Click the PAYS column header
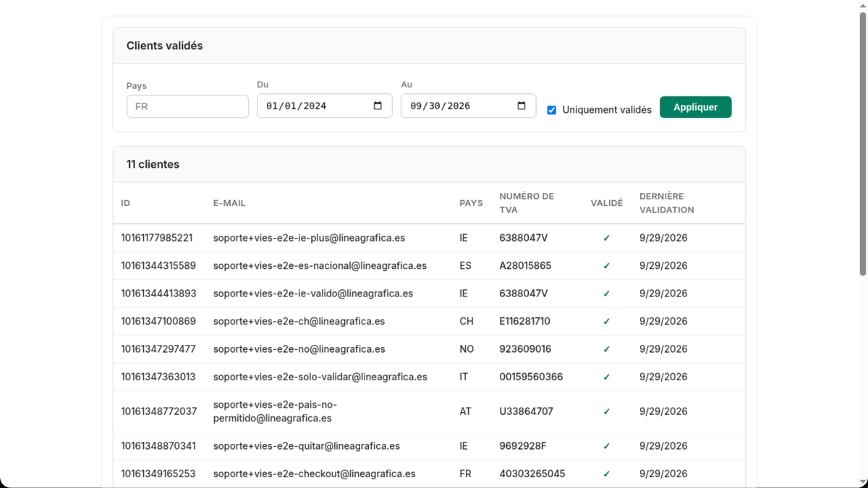The height and width of the screenshot is (488, 868). 471,203
